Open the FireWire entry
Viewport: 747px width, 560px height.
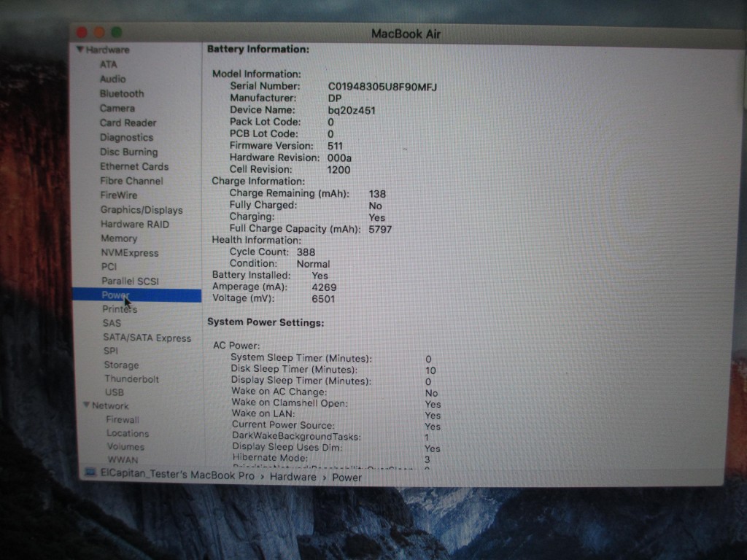(119, 195)
